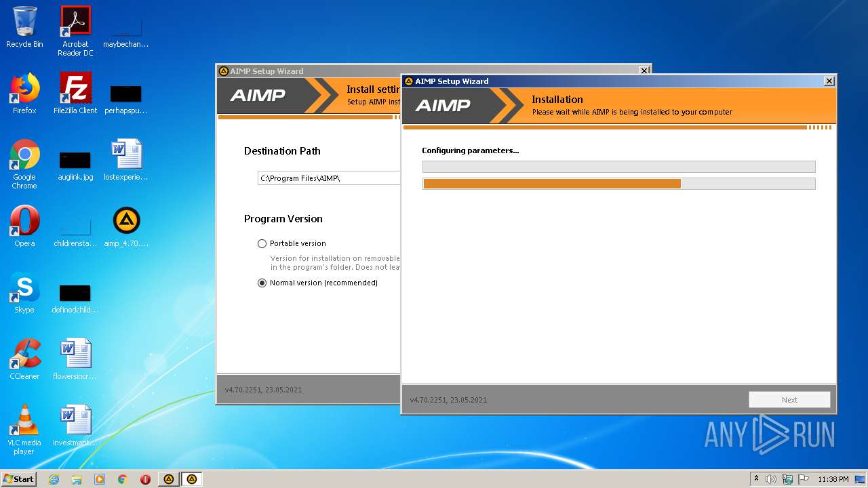
Task: Open the Recycle Bin desktop icon
Action: click(x=24, y=27)
